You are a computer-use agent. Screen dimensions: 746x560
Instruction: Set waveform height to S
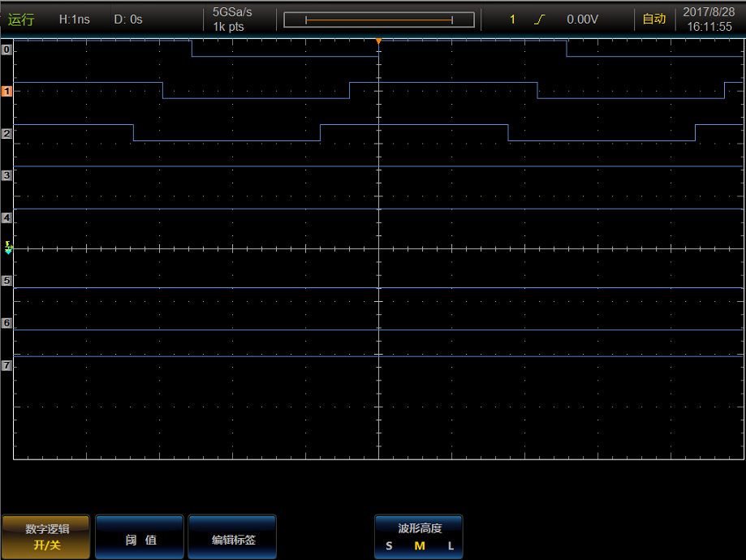pyautogui.click(x=389, y=546)
